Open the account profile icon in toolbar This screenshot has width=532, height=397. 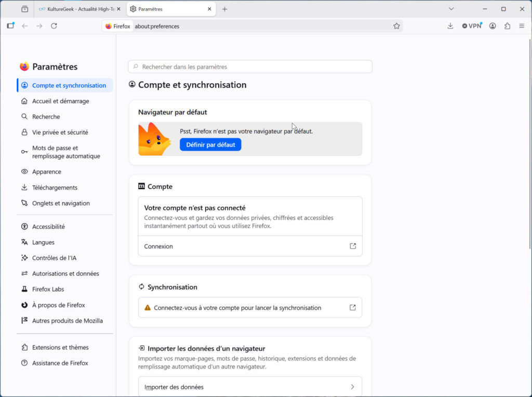pyautogui.click(x=493, y=26)
